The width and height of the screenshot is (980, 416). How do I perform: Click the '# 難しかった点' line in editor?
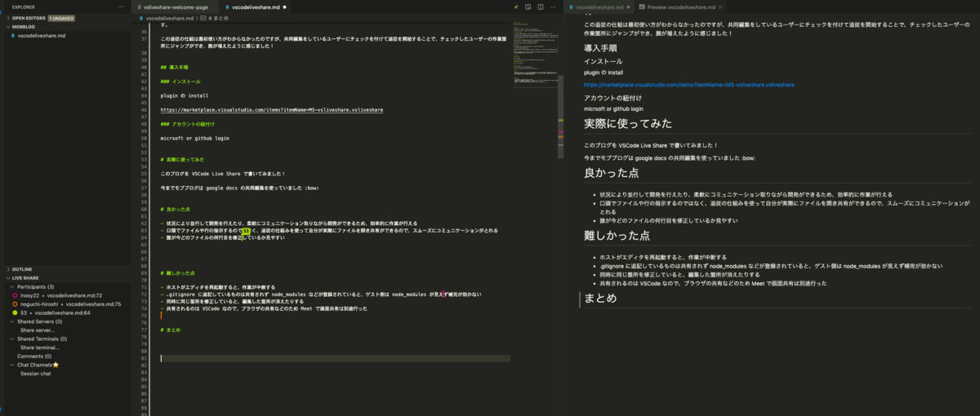click(178, 272)
